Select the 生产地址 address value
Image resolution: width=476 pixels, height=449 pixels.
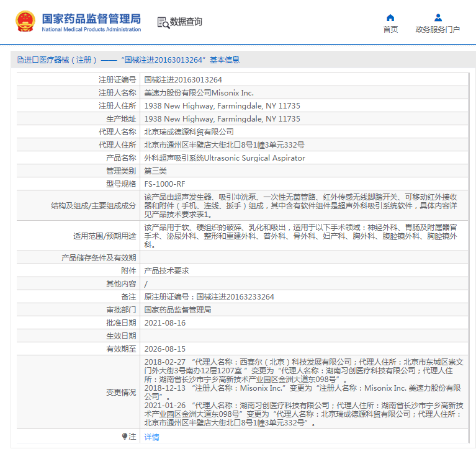[x=222, y=119]
